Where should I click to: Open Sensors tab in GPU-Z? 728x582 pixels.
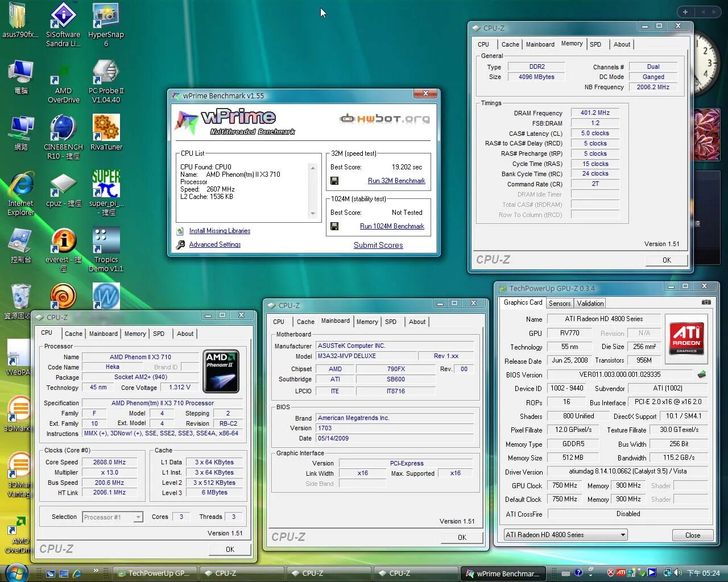[x=560, y=304]
